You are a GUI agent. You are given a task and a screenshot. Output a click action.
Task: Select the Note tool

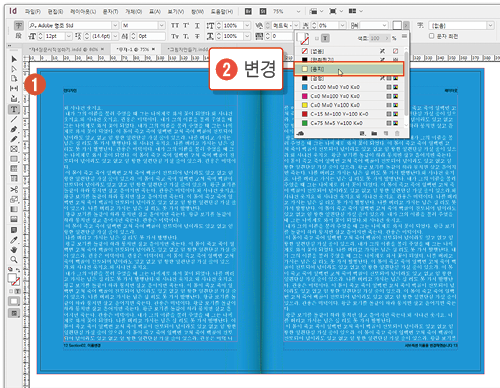point(14,230)
